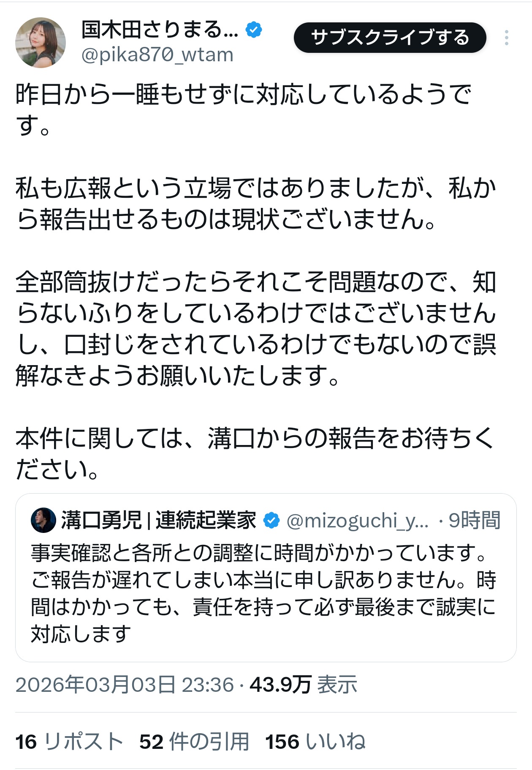
Task: Open 国木田さりまる's profile picture
Action: [x=41, y=43]
